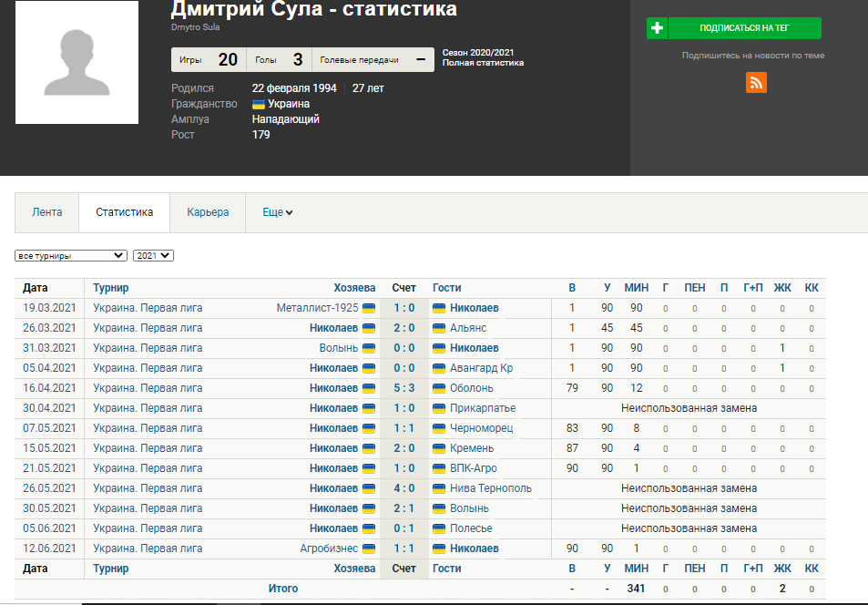Select the Статистика tab
The image size is (868, 605).
pos(125,212)
